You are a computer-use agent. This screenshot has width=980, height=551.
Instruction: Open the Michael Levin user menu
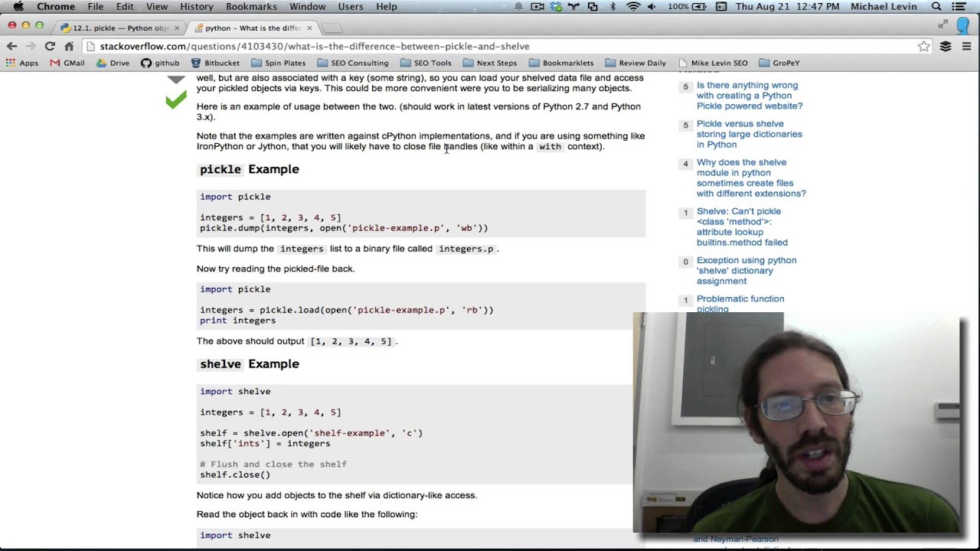(x=884, y=6)
